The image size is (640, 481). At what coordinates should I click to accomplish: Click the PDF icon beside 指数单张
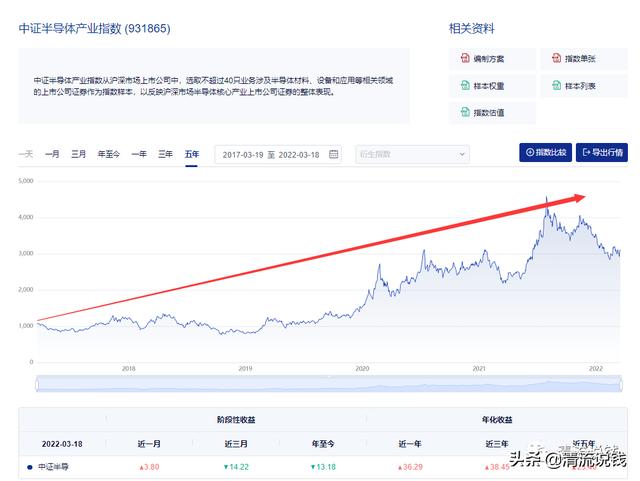[556, 59]
